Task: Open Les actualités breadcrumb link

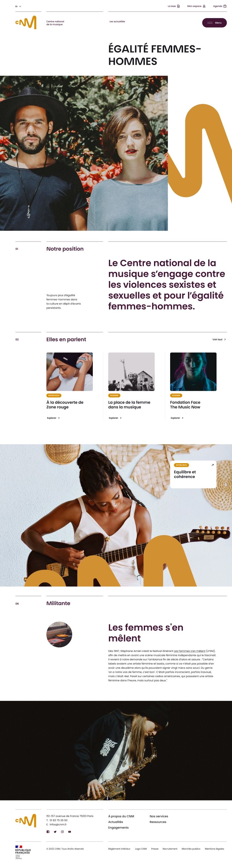Action: (117, 22)
